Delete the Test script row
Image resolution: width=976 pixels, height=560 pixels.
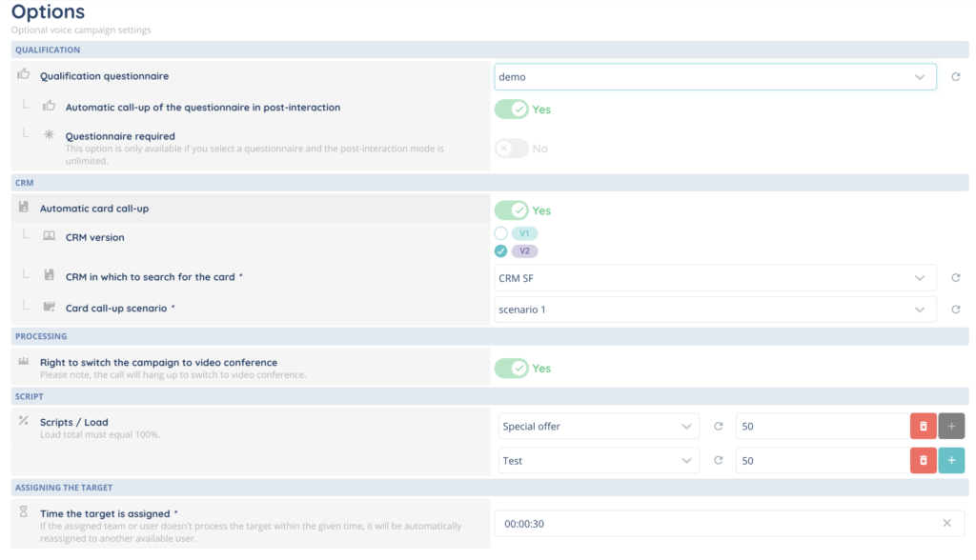[x=922, y=461]
